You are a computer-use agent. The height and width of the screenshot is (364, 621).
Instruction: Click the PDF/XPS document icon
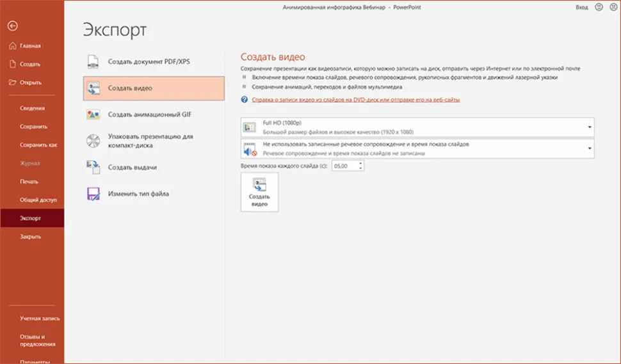[x=93, y=61]
